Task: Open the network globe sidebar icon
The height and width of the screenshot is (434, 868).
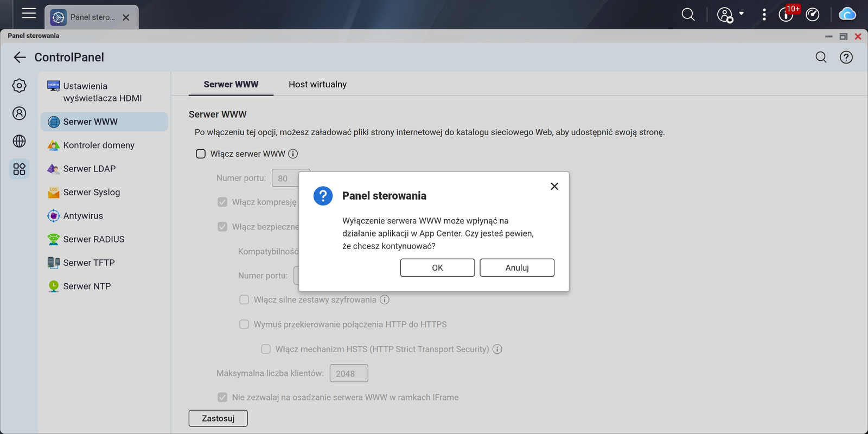Action: (19, 141)
